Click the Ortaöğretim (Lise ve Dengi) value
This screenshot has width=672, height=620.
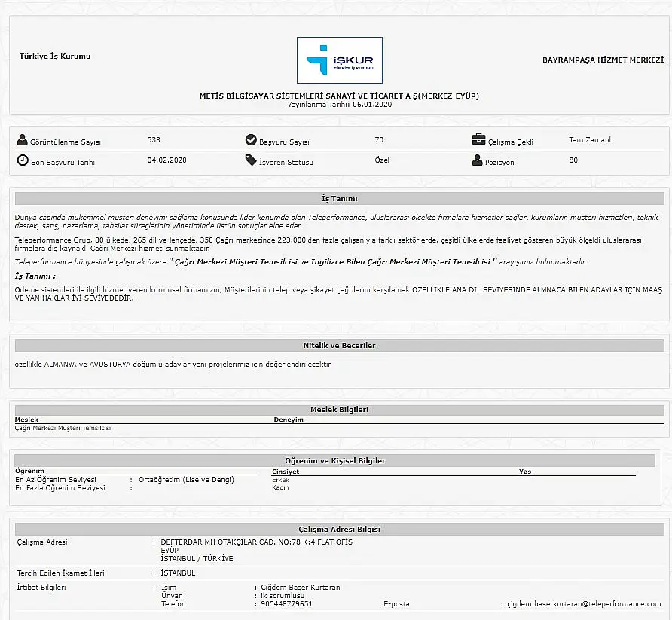[186, 480]
